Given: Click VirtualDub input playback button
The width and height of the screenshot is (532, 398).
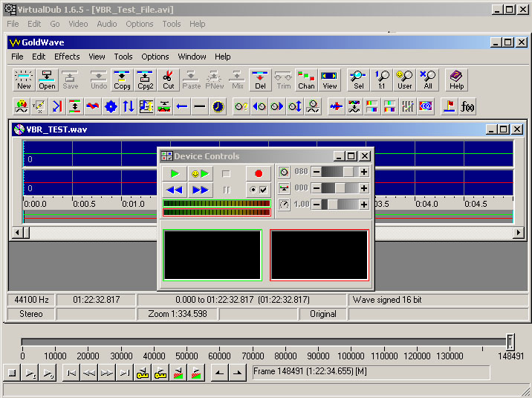Looking at the screenshot, I should (x=30, y=373).
